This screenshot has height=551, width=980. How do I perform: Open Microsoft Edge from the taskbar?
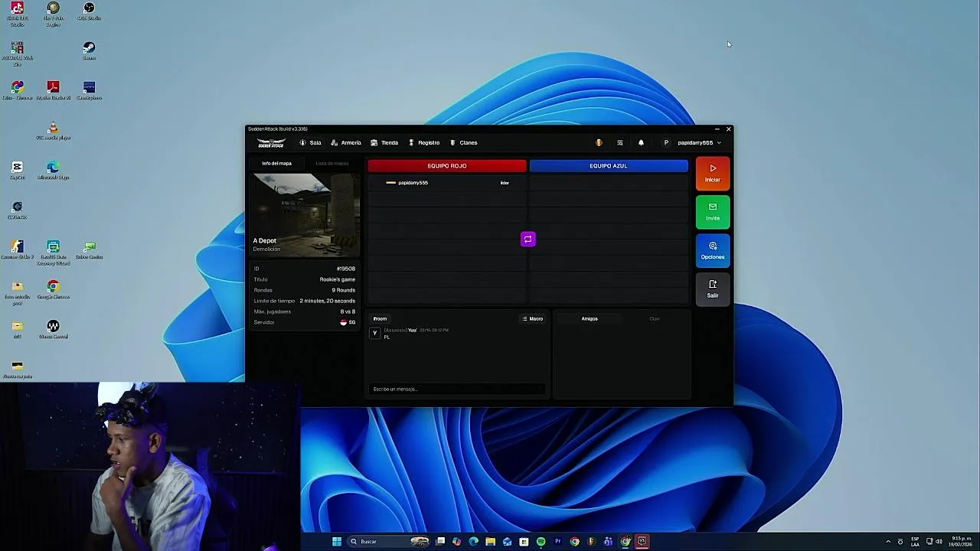coord(473,541)
